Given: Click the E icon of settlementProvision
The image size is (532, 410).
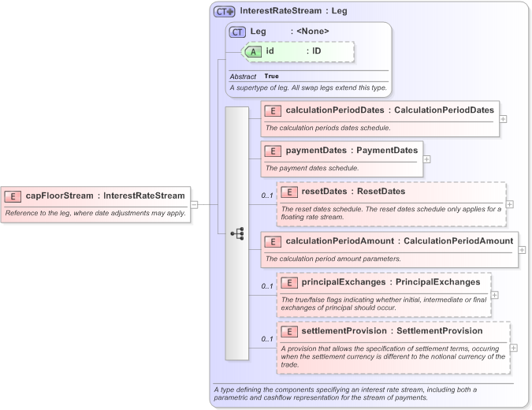Looking at the screenshot, I should [288, 332].
